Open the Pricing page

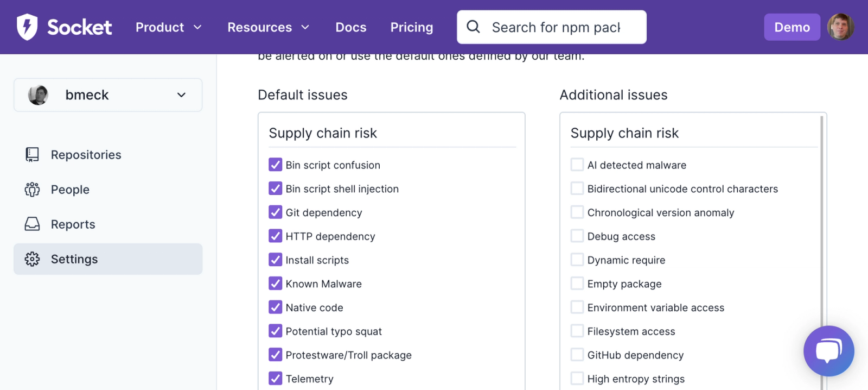pos(412,27)
